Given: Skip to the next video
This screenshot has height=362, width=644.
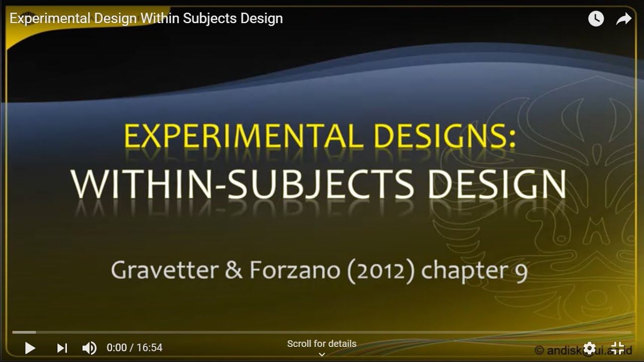Looking at the screenshot, I should (x=62, y=348).
